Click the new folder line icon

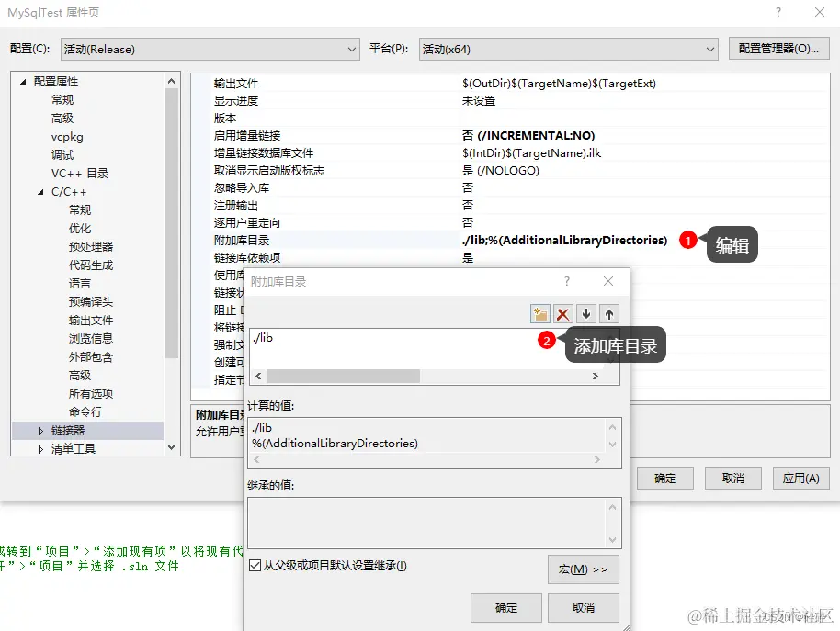point(540,314)
